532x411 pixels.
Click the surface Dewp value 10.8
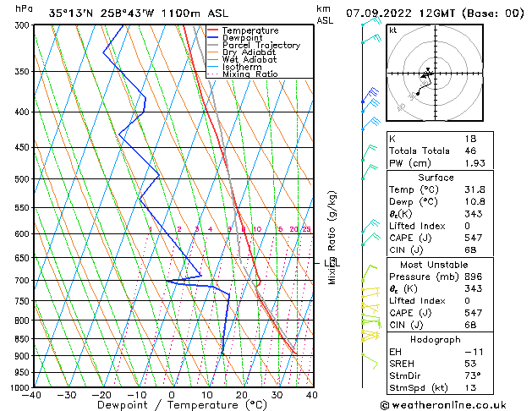[x=474, y=201]
